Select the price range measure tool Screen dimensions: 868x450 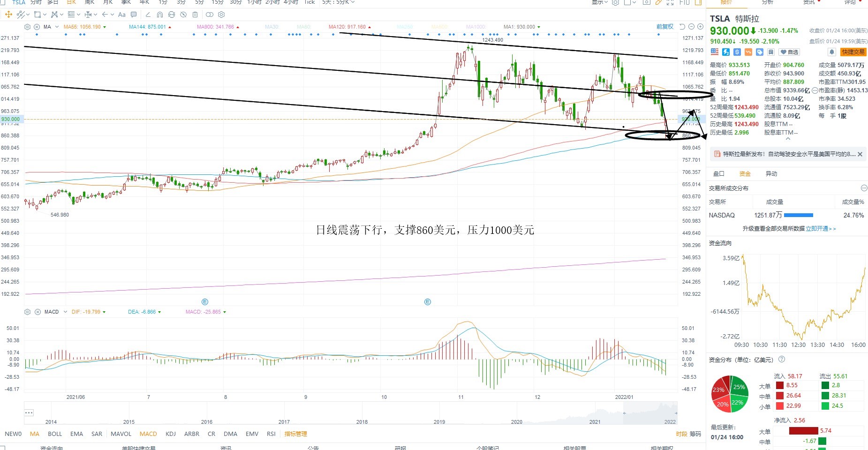click(x=88, y=15)
